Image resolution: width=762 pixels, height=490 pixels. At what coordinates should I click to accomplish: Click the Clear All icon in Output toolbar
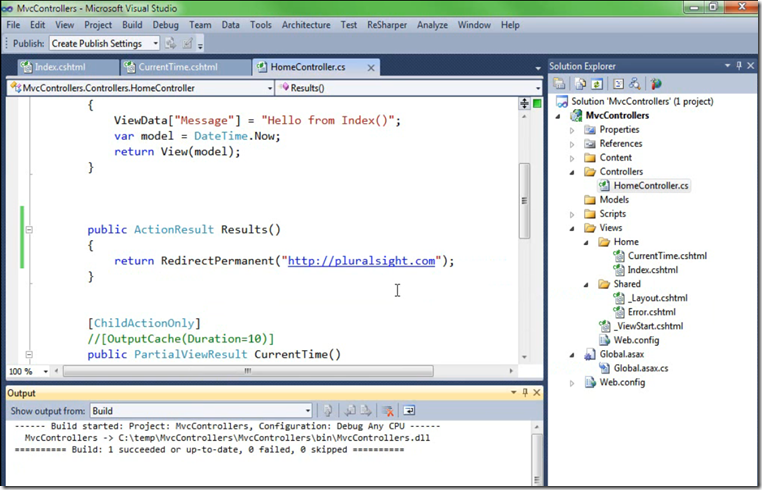point(388,411)
